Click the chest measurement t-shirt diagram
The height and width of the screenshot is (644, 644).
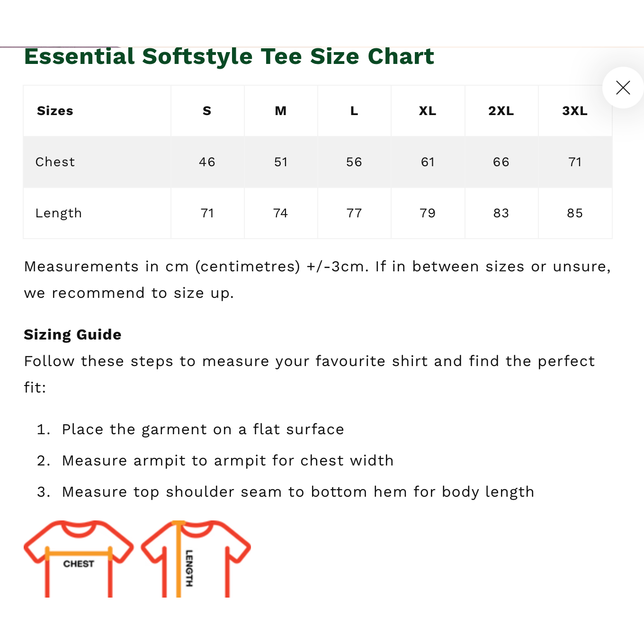pos(79,559)
